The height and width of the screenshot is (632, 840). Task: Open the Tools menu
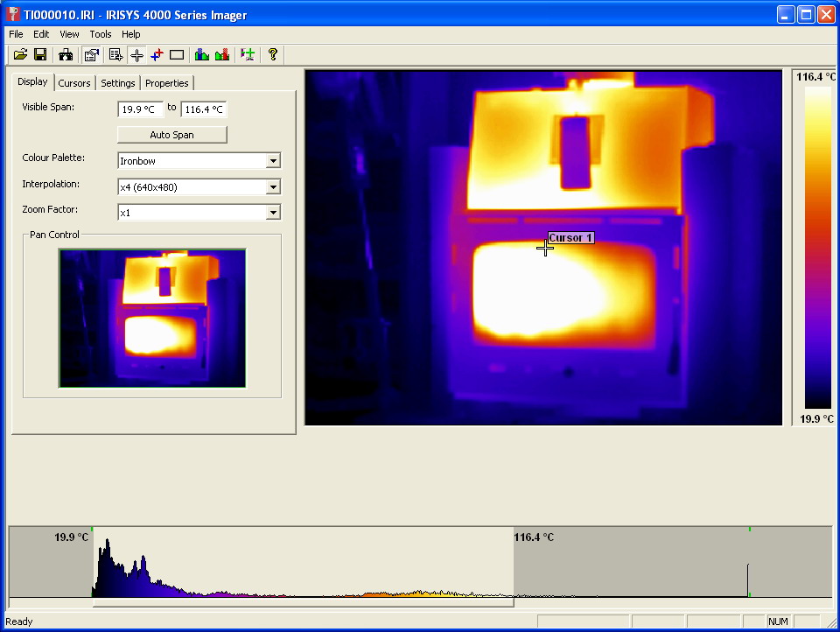tap(101, 34)
